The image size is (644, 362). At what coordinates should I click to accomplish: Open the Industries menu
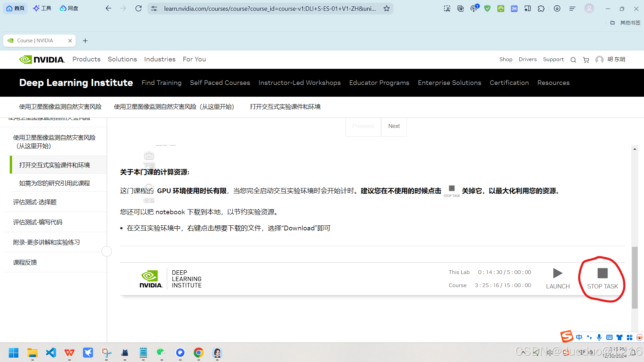coord(160,59)
